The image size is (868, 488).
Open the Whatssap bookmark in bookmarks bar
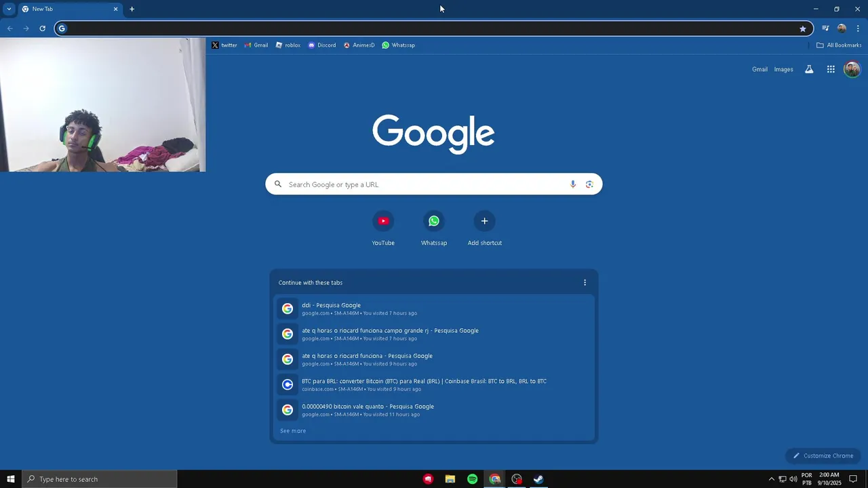point(399,45)
